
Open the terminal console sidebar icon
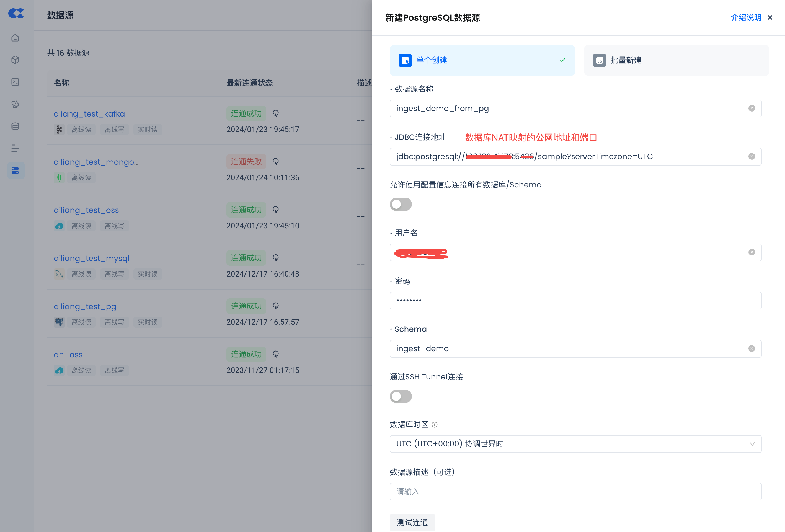click(x=15, y=82)
